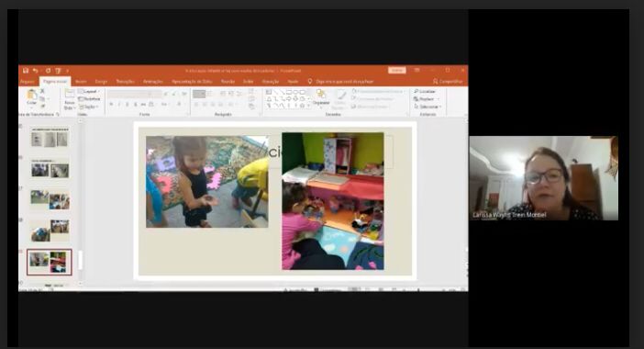Open the Apresentação de Slides tab

click(x=192, y=82)
